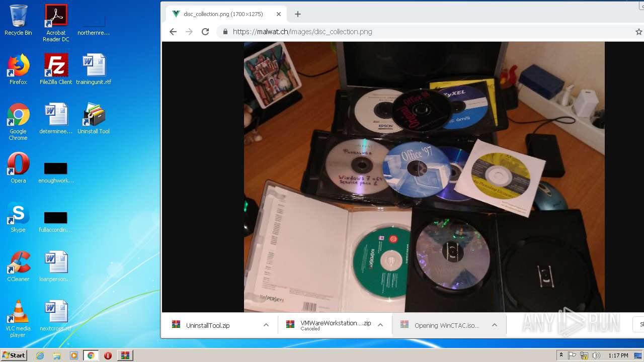
Task: Launch Skype desktop shortcut
Action: (x=18, y=217)
